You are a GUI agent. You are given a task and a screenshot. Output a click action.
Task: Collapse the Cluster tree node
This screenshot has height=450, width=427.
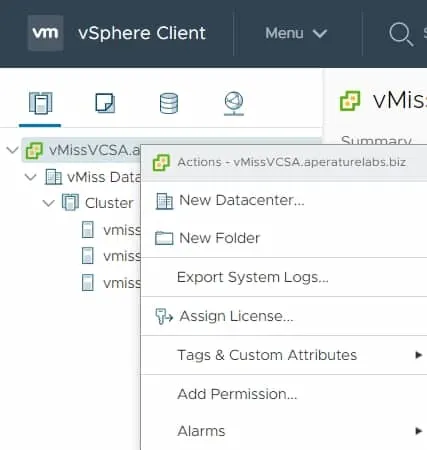coord(49,203)
